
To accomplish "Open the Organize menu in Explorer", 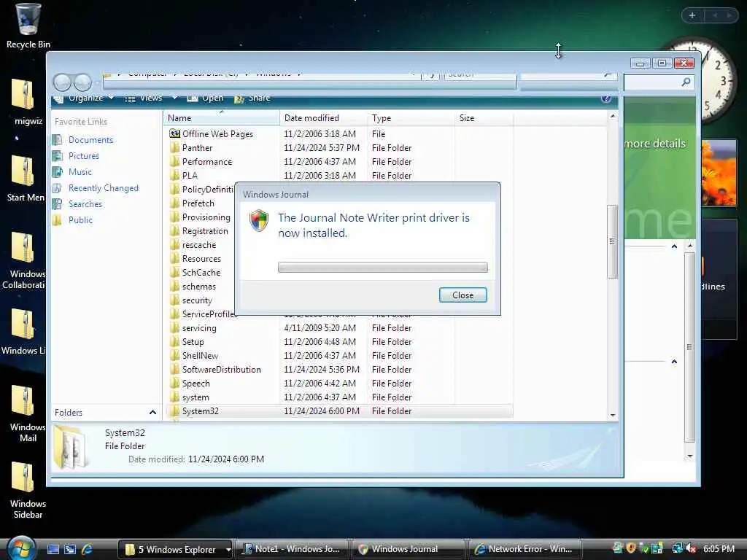I will click(x=85, y=98).
